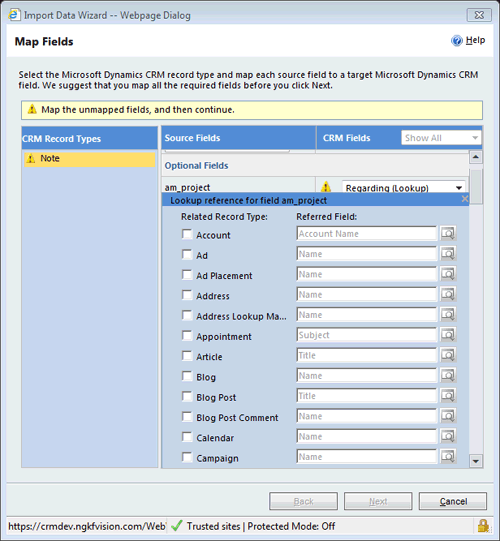Viewport: 500px width, 541px height.
Task: Select the Campaign checkbox
Action: click(x=187, y=458)
